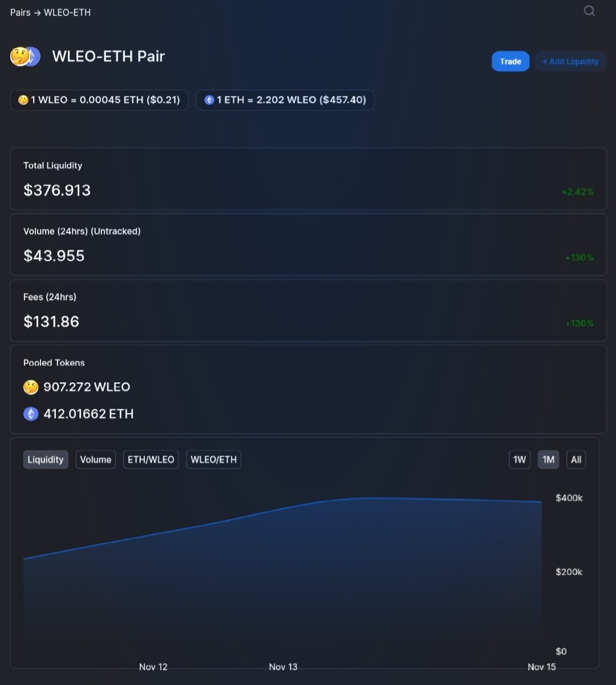
Task: Show the WLEO/ETH price chart
Action: (214, 460)
